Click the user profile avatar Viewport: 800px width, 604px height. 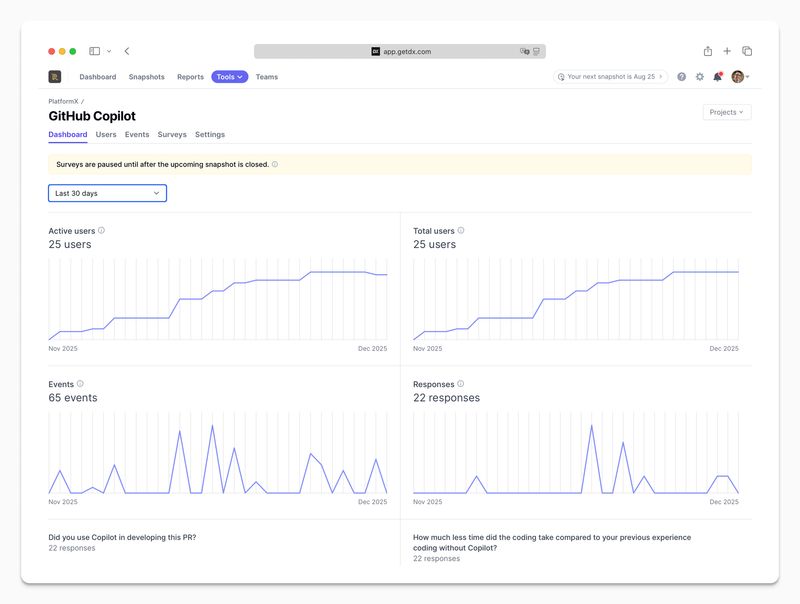(x=737, y=77)
